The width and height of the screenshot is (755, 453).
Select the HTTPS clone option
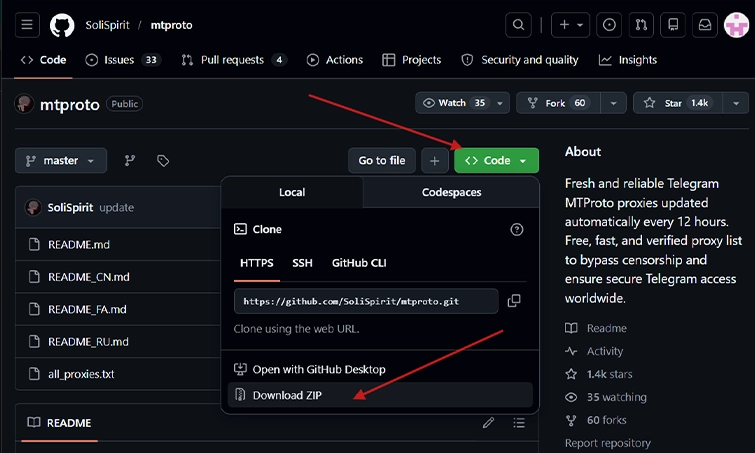257,263
